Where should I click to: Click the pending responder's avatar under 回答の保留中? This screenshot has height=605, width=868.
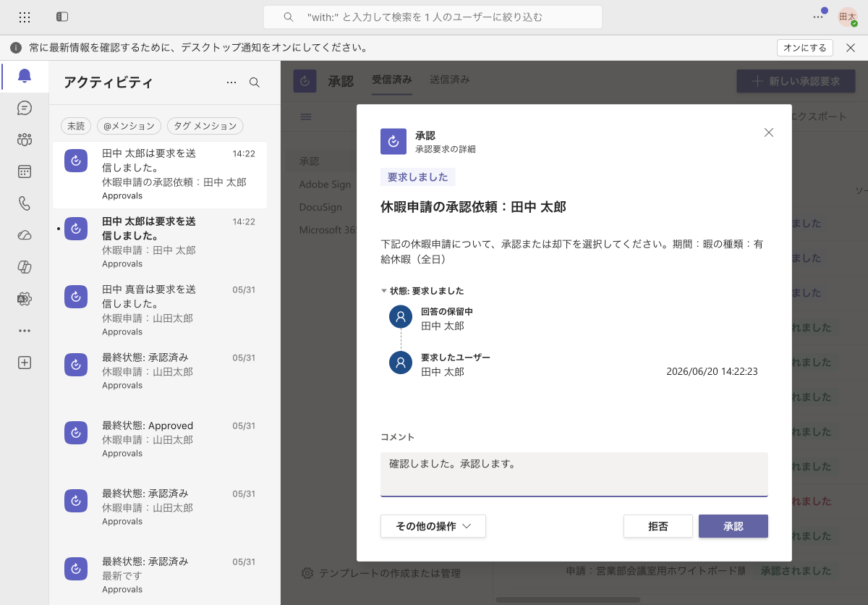click(x=401, y=316)
